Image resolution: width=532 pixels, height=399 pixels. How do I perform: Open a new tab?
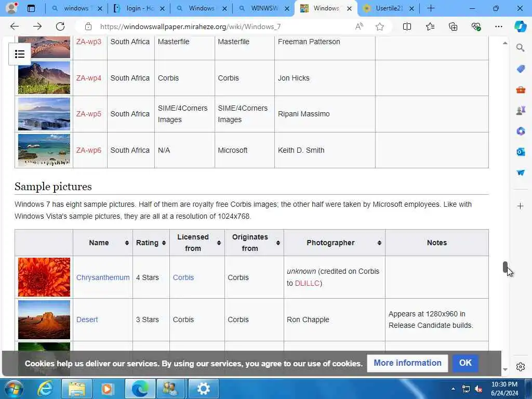pyautogui.click(x=431, y=8)
